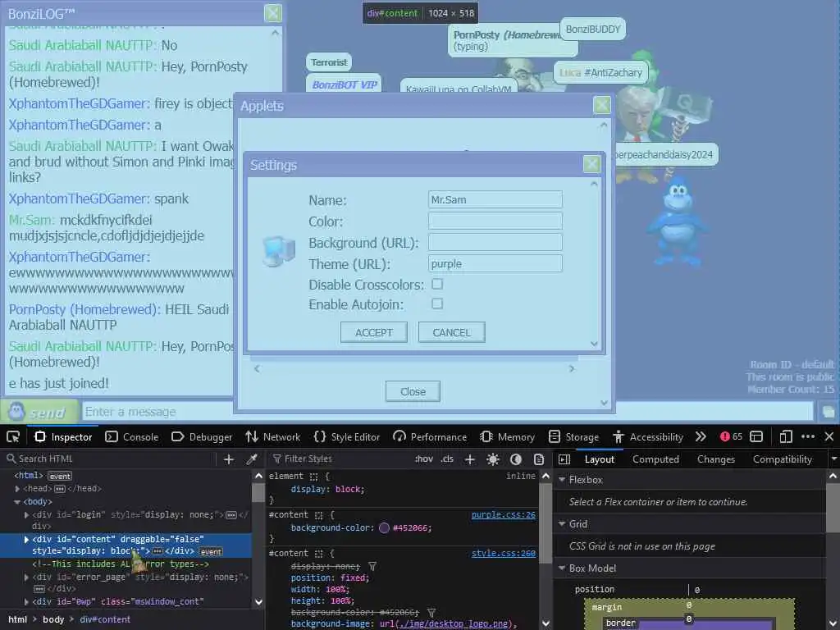Screen dimensions: 840x630
Task: Toggle dark color scheme simulation
Action: pyautogui.click(x=516, y=459)
